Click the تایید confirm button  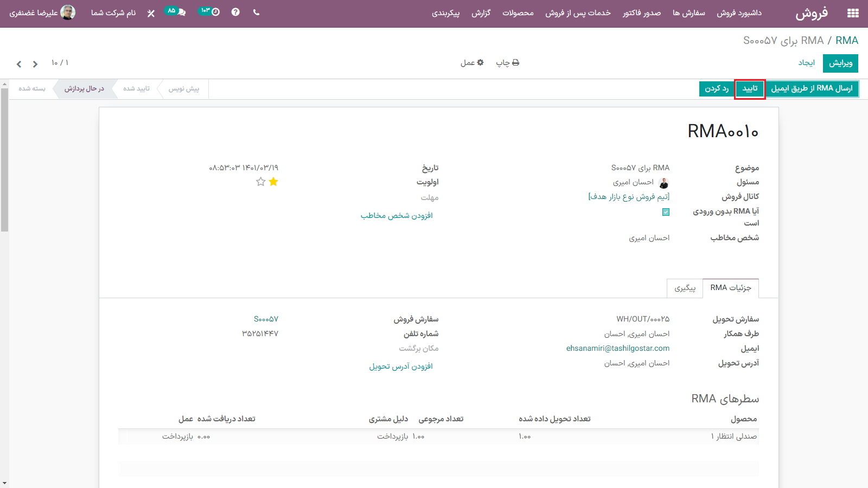pos(750,88)
